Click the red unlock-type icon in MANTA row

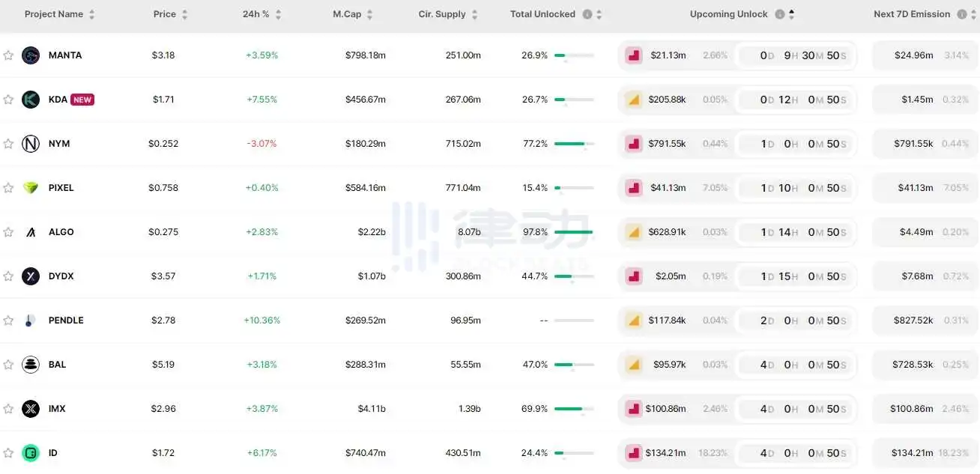point(634,55)
